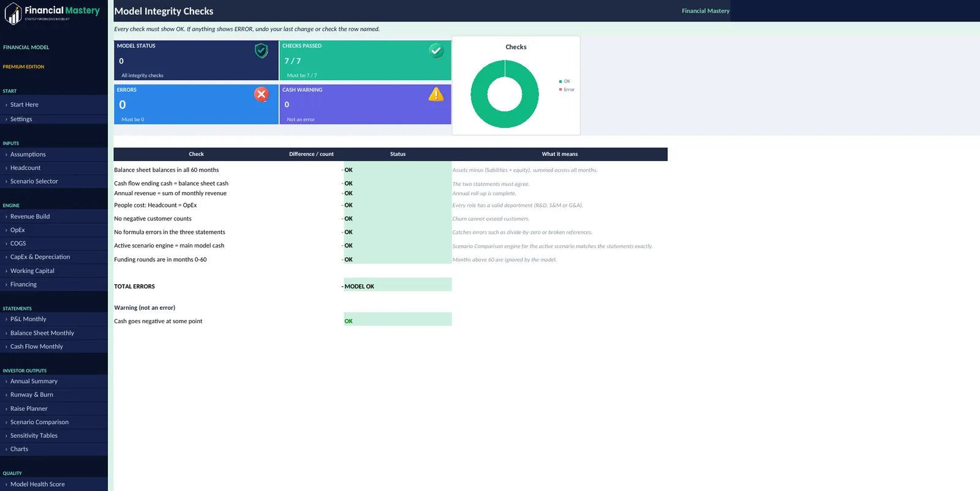Screen dimensions: 980x491
Task: Click the green OK legend marker
Action: click(560, 81)
